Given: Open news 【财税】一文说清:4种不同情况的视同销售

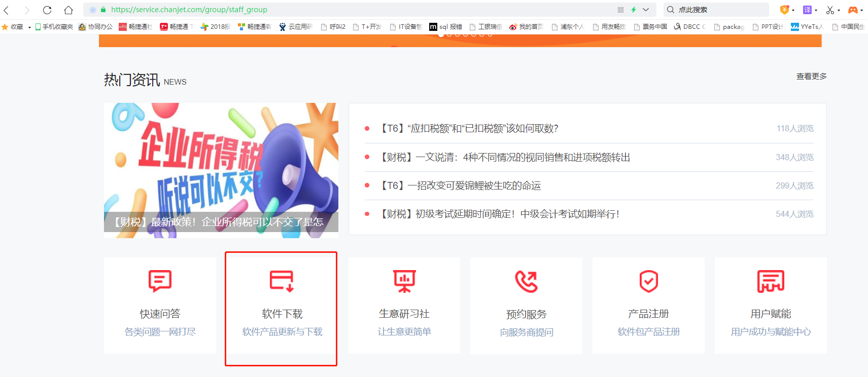Looking at the screenshot, I should pos(505,158).
